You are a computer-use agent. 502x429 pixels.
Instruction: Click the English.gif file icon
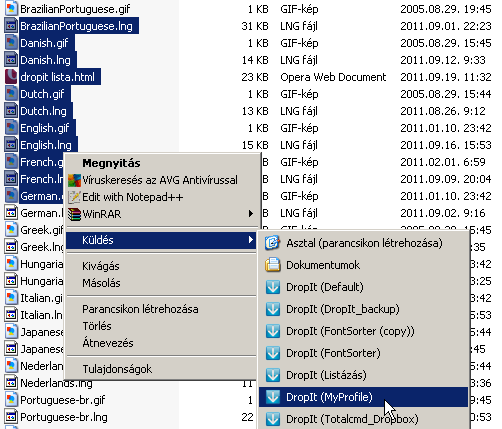click(x=11, y=128)
